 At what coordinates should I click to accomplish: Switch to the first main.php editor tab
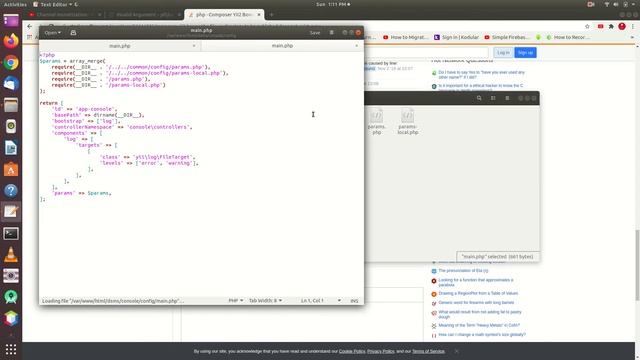120,46
